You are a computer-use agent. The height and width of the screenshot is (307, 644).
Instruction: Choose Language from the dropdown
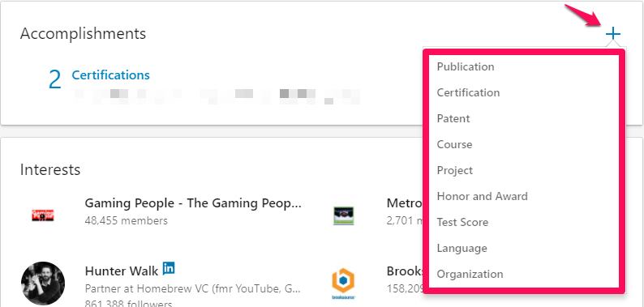pyautogui.click(x=462, y=249)
